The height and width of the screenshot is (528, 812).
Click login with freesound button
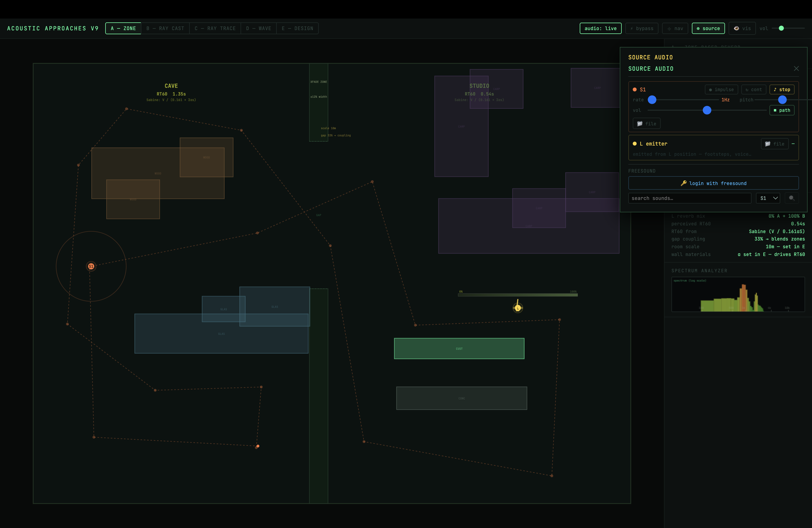pyautogui.click(x=713, y=183)
